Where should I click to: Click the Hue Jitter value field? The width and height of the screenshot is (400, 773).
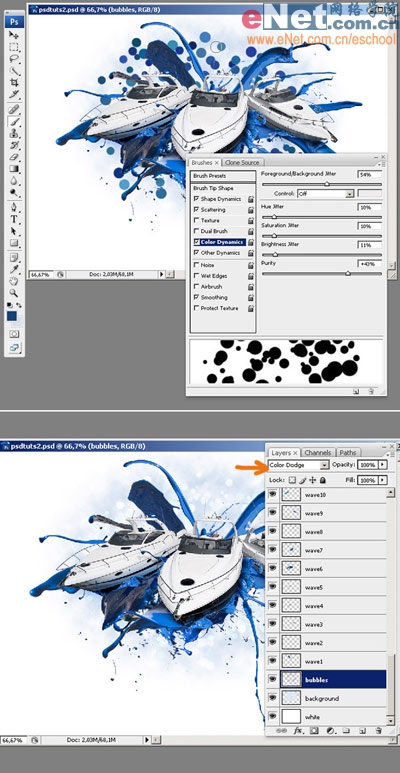click(369, 208)
